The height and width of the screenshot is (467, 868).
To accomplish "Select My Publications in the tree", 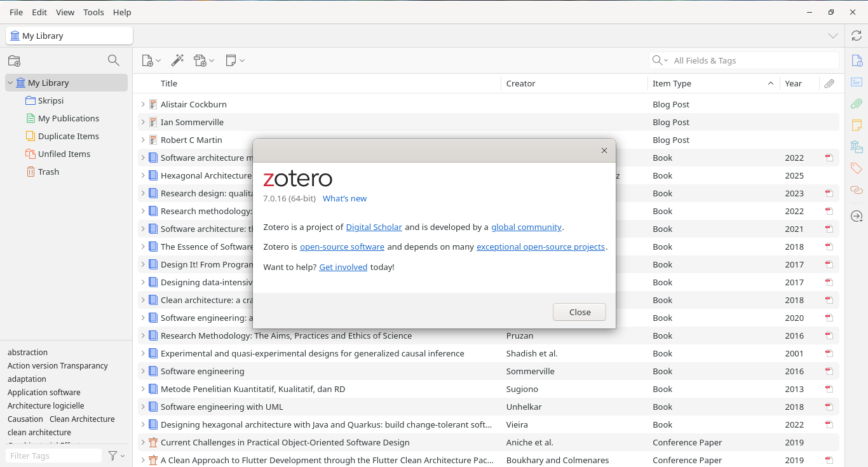I will point(69,118).
